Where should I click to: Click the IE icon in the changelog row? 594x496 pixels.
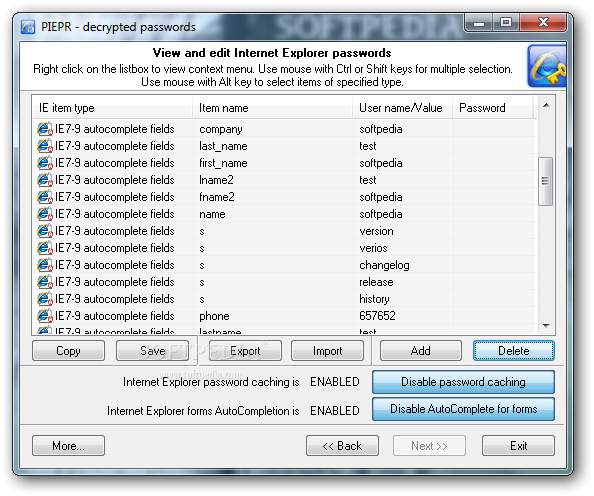(45, 265)
